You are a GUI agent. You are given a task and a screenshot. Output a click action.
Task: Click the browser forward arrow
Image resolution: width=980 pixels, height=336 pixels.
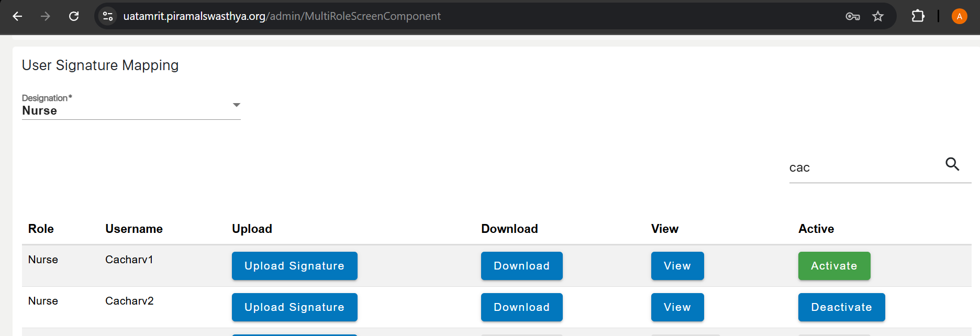[46, 16]
